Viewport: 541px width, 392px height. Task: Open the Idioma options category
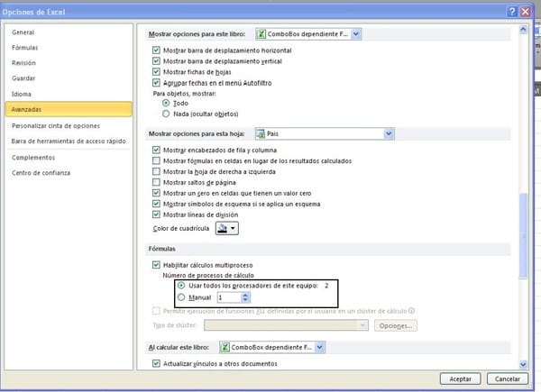point(22,94)
